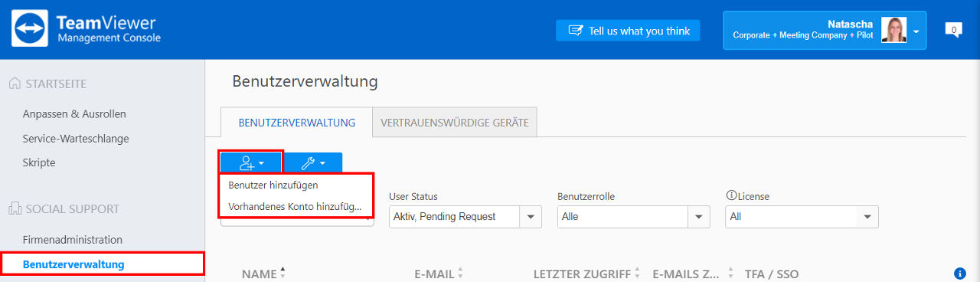Click the Social Support section icon
This screenshot has height=282, width=980.
15,208
